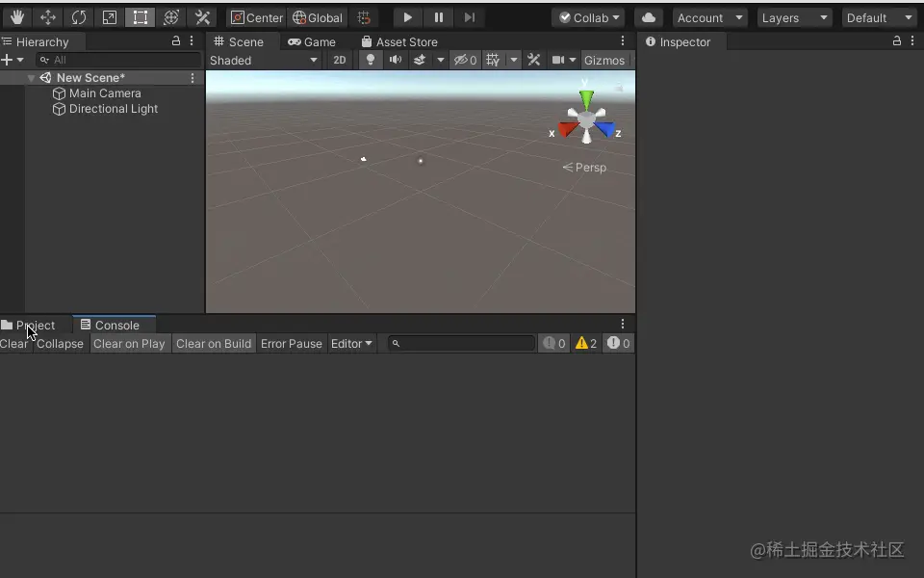Click Scene view gizmo lock icon
The width and height of the screenshot is (924, 578).
click(618, 88)
